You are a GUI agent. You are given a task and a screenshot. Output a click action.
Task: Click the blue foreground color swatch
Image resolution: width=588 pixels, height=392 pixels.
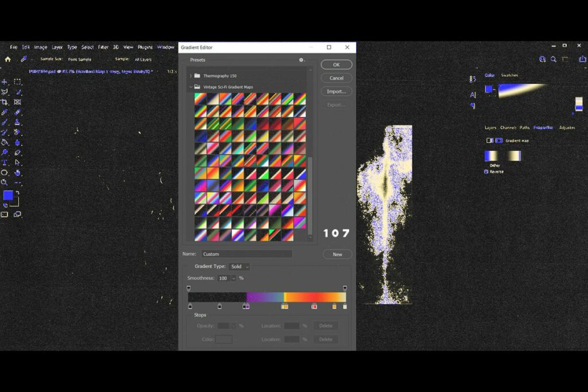(x=8, y=196)
